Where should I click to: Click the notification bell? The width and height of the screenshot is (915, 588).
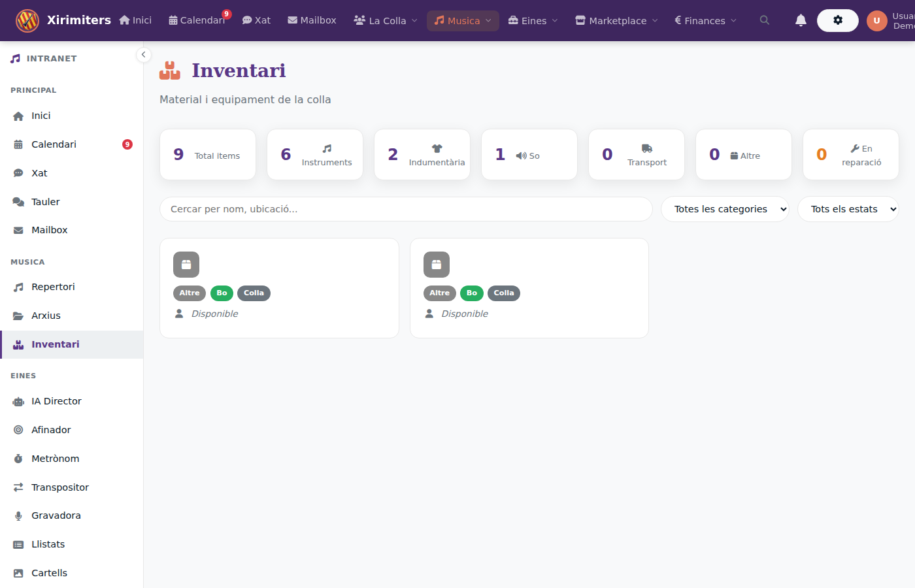click(801, 20)
